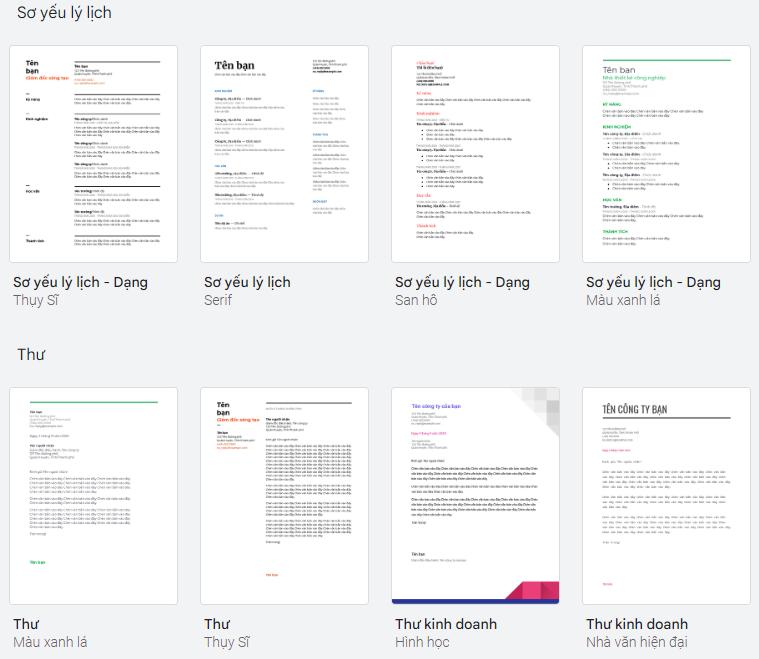The height and width of the screenshot is (659, 759).
Task: Click the 'Nhà văn hiện đại' template subtitle
Action: (637, 642)
